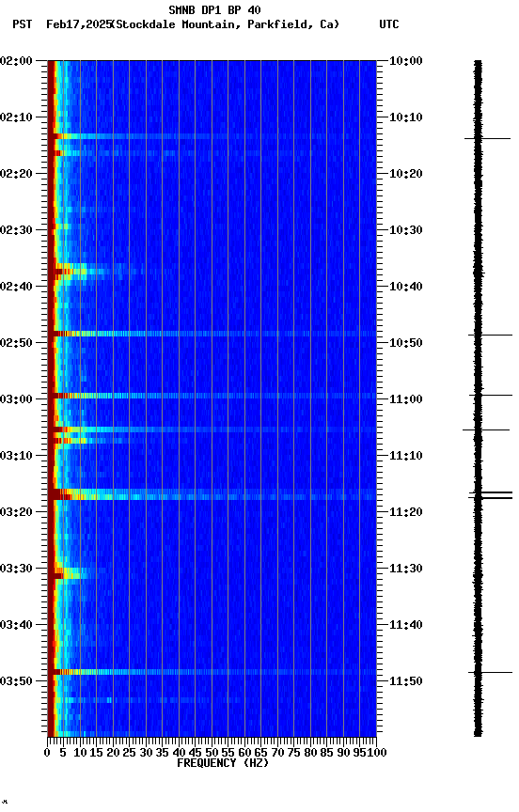Click the '03:10' PST time label

pyautogui.click(x=16, y=456)
